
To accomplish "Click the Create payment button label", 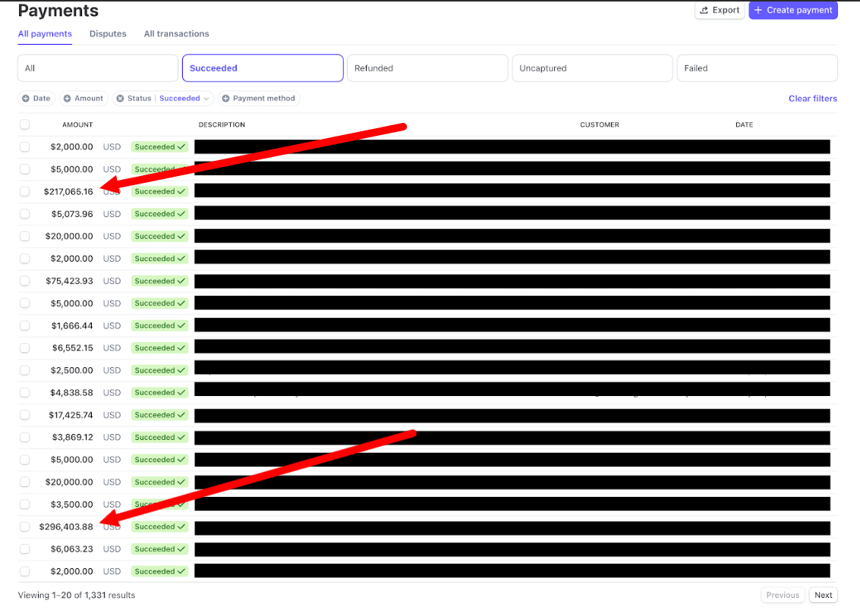I will [x=799, y=11].
